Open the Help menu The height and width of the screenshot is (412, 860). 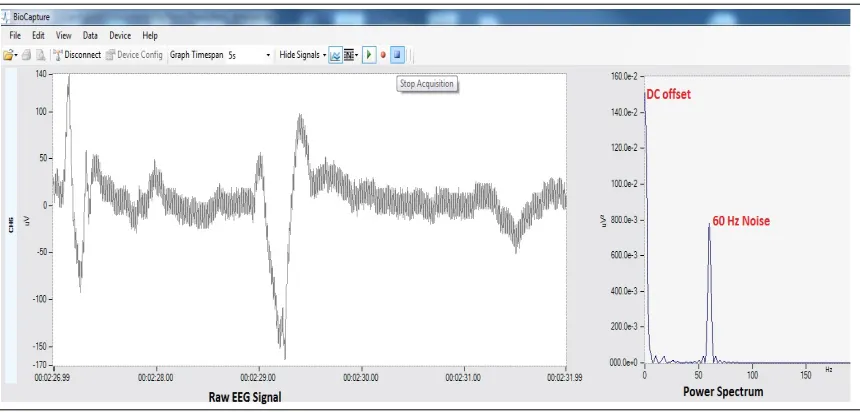click(x=150, y=36)
